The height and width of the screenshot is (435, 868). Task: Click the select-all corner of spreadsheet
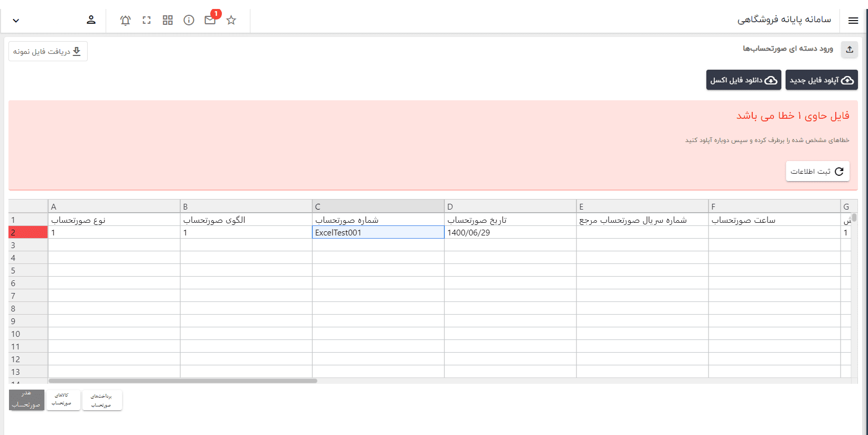click(28, 206)
